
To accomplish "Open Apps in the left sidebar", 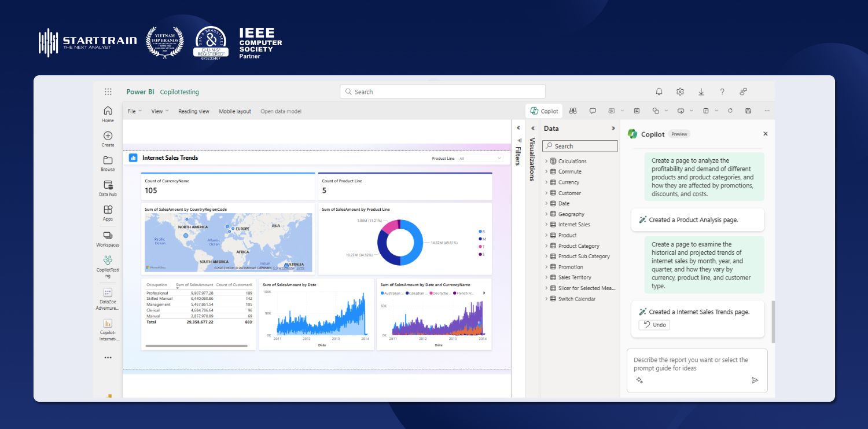I will (108, 212).
